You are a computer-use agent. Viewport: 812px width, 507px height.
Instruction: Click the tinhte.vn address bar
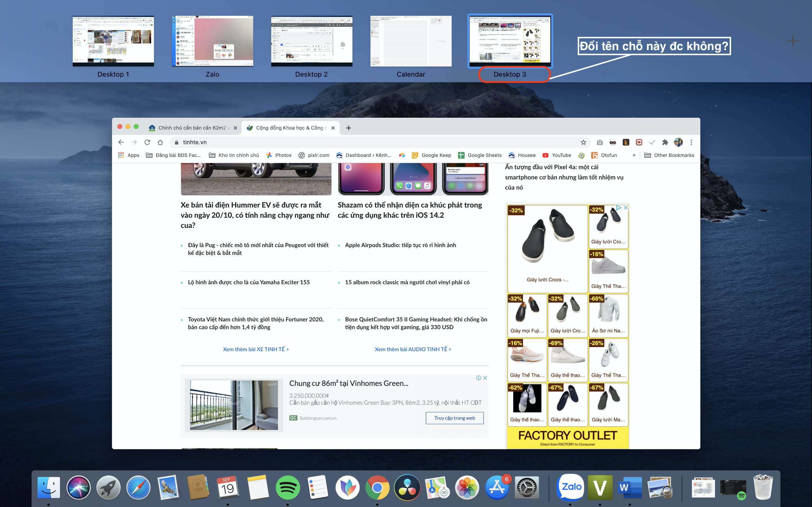(379, 142)
